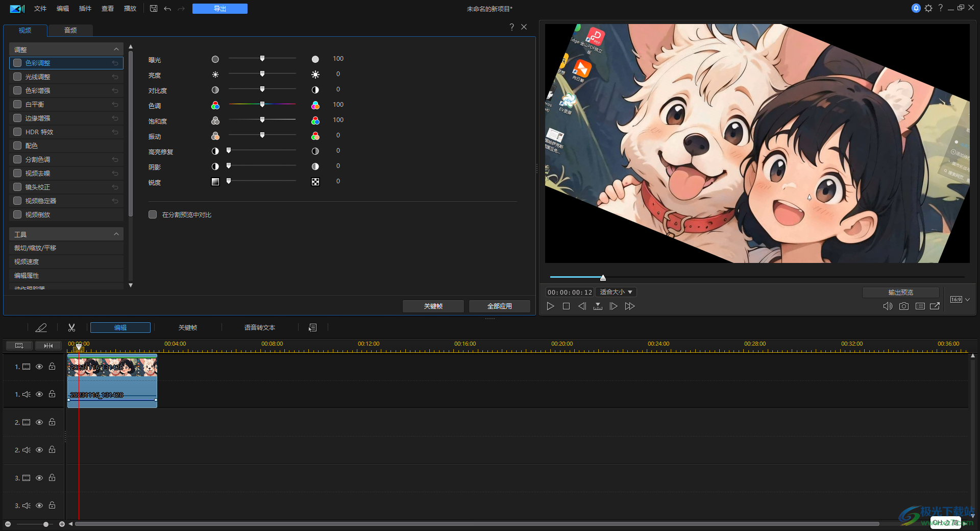Click the more tools list icon

tap(313, 328)
